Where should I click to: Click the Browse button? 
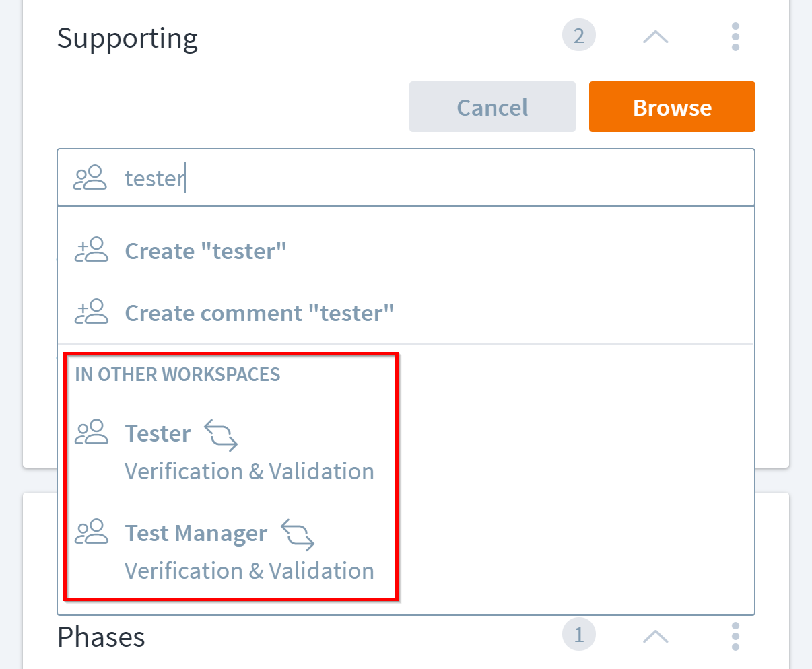pos(671,107)
